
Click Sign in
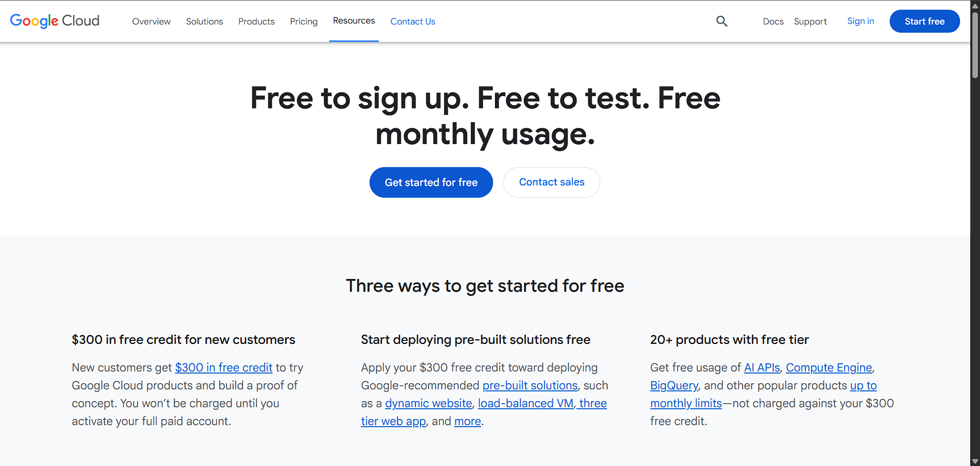pos(861,21)
